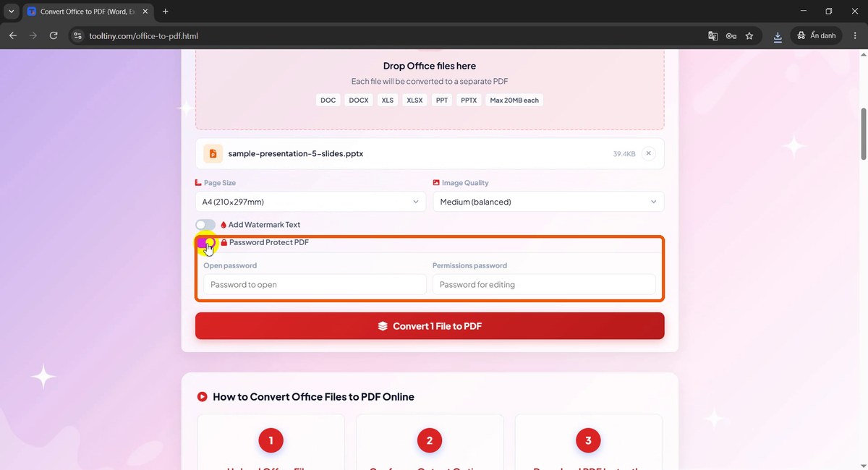868x470 pixels.
Task: Go back in browser history
Action: (13, 35)
